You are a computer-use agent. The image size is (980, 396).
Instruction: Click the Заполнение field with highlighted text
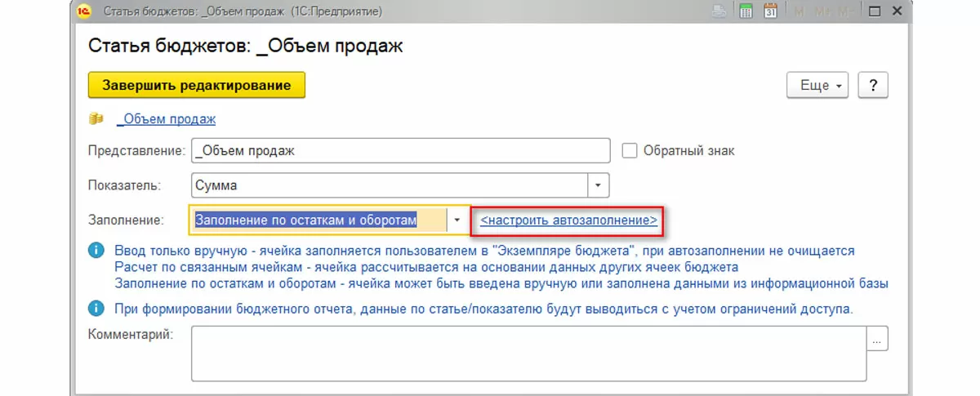point(319,220)
